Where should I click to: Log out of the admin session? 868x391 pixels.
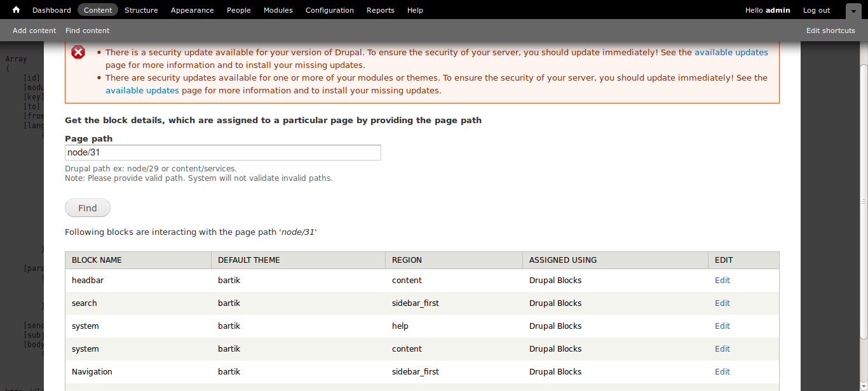pyautogui.click(x=816, y=10)
